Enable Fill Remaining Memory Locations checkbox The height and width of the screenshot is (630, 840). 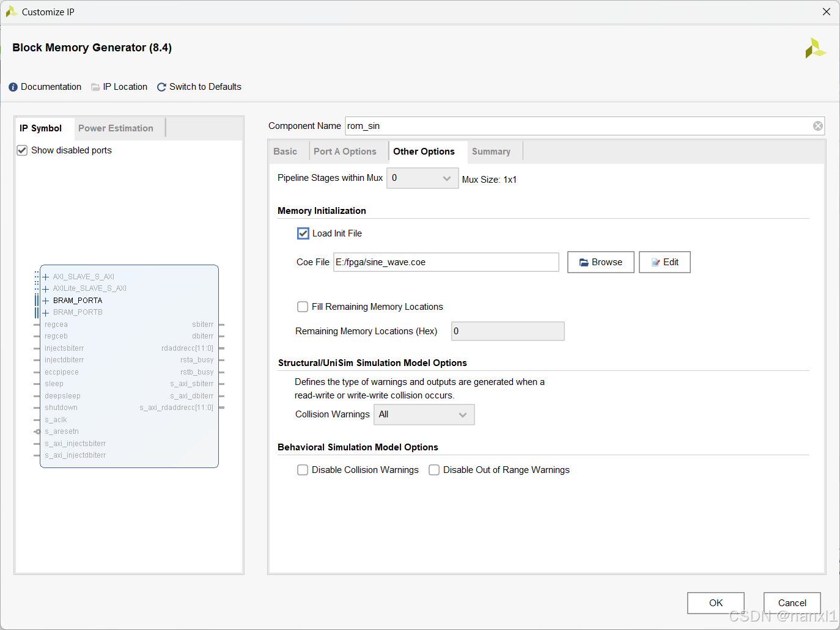pyautogui.click(x=303, y=307)
